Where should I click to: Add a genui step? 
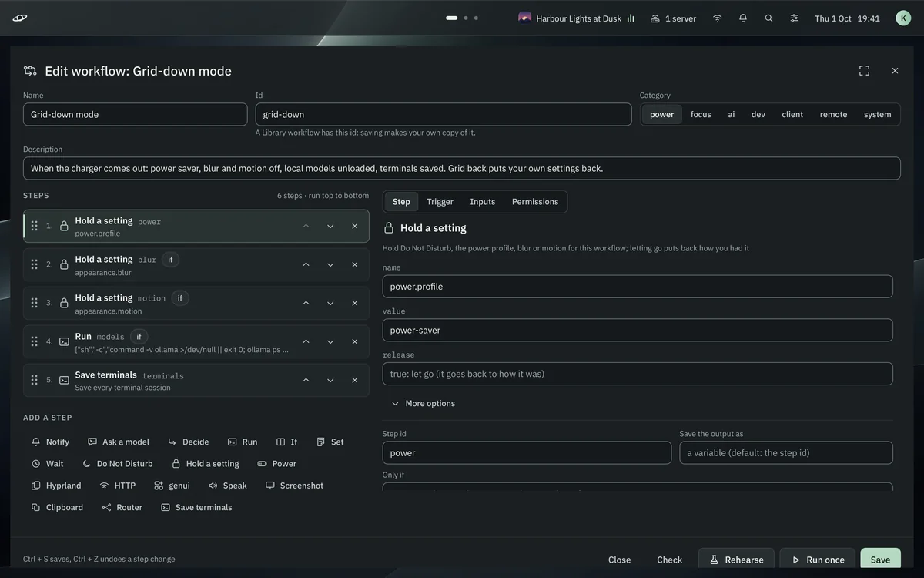pos(172,486)
